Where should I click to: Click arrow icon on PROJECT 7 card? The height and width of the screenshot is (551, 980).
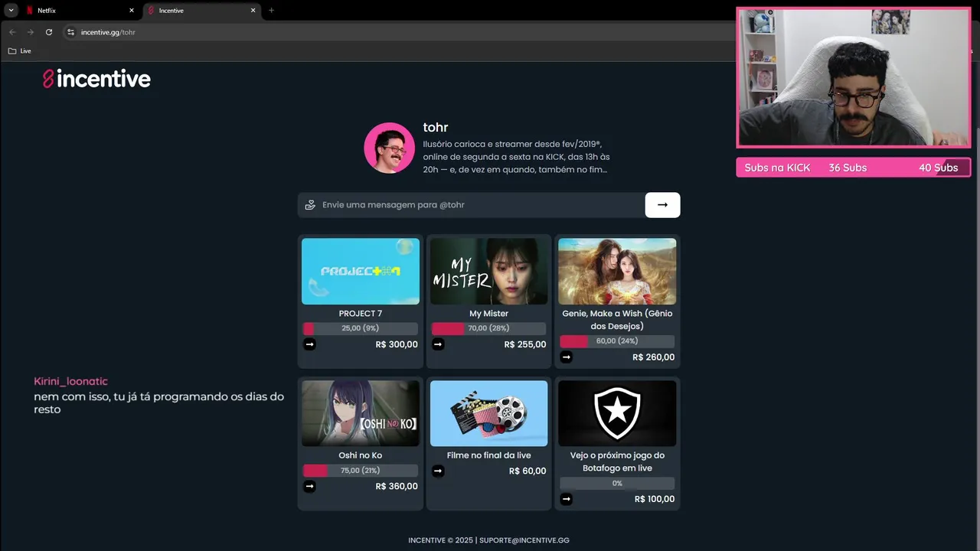tap(309, 344)
